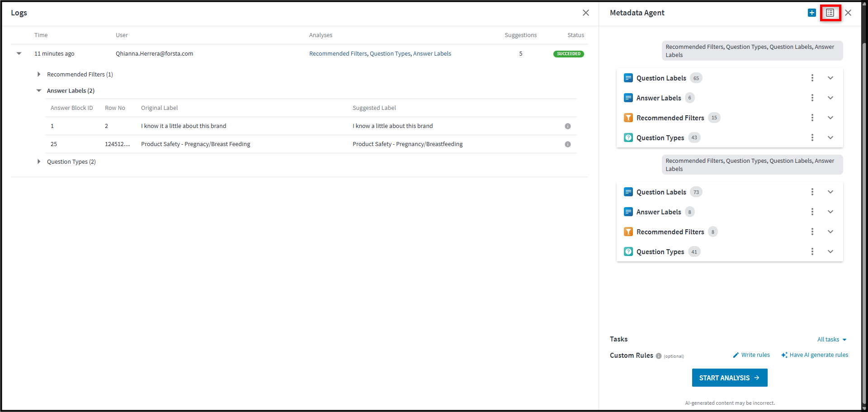Click Have AI generate rules link

[x=815, y=355]
